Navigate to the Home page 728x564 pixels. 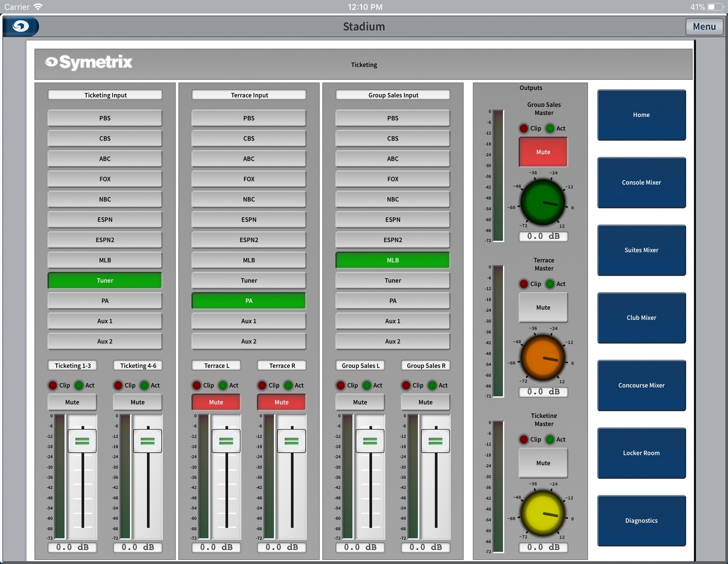pos(641,115)
